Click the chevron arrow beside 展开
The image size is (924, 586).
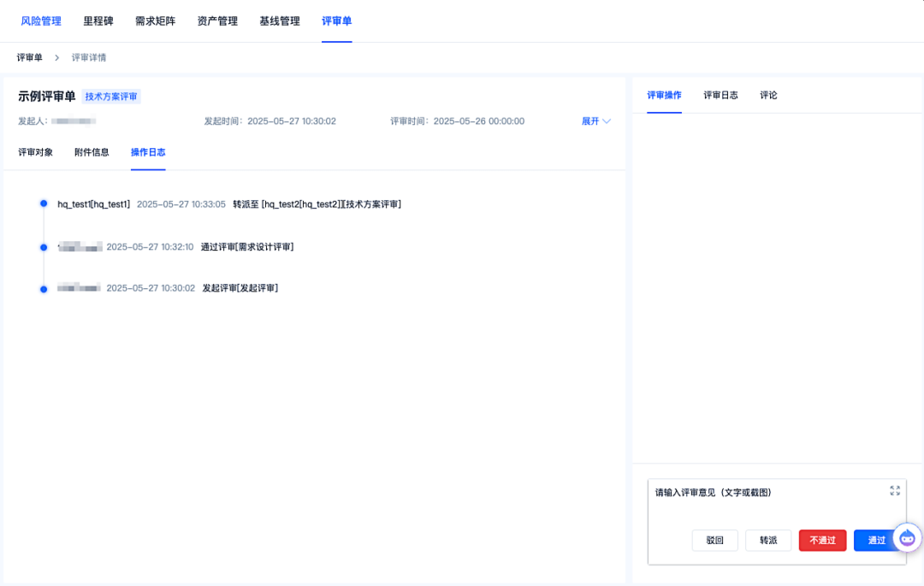(607, 121)
